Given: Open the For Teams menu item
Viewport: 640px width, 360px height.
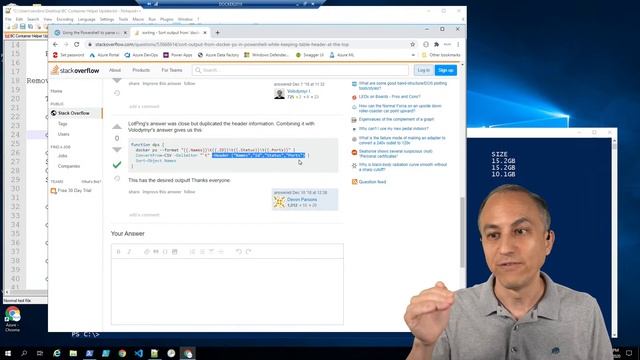Looking at the screenshot, I should [172, 70].
